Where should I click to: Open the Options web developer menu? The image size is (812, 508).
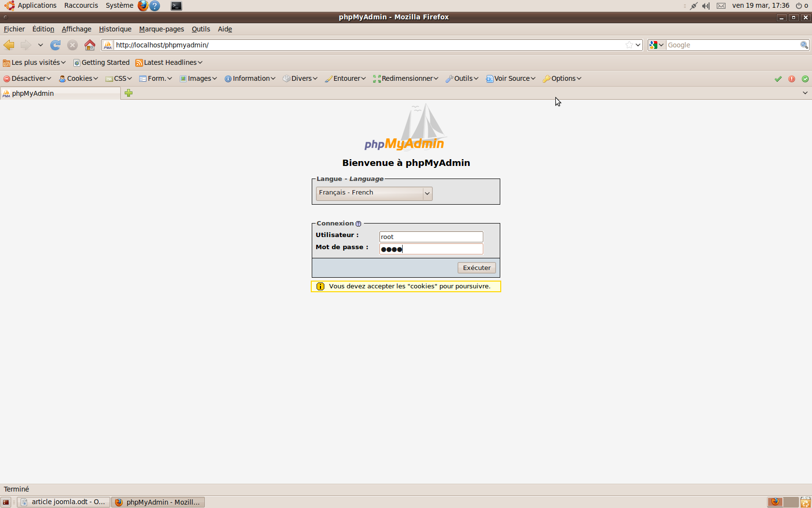coord(562,78)
